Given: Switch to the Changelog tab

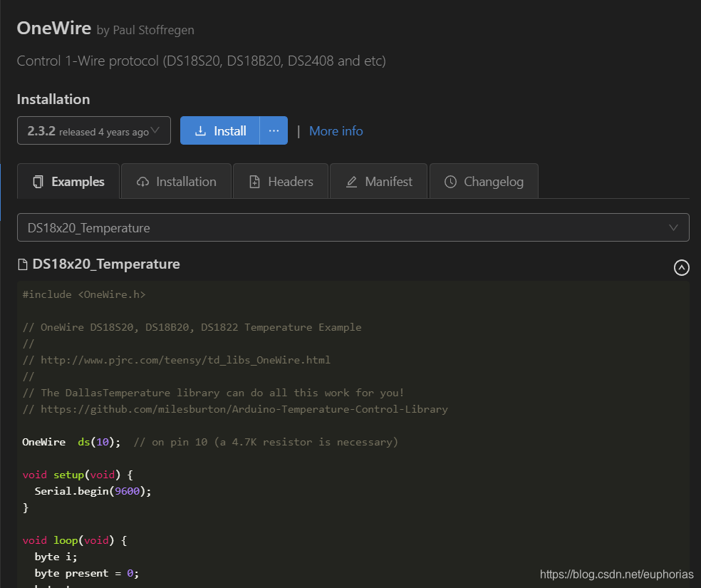Looking at the screenshot, I should [x=484, y=182].
